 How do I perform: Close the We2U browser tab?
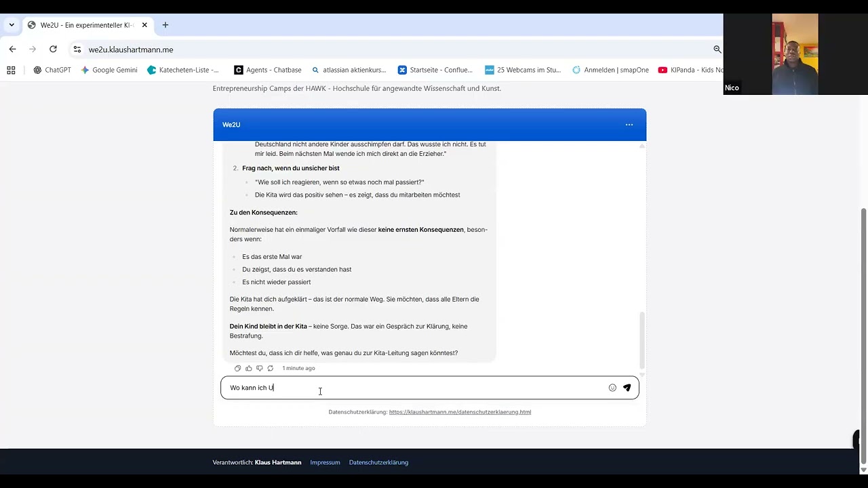(144, 25)
